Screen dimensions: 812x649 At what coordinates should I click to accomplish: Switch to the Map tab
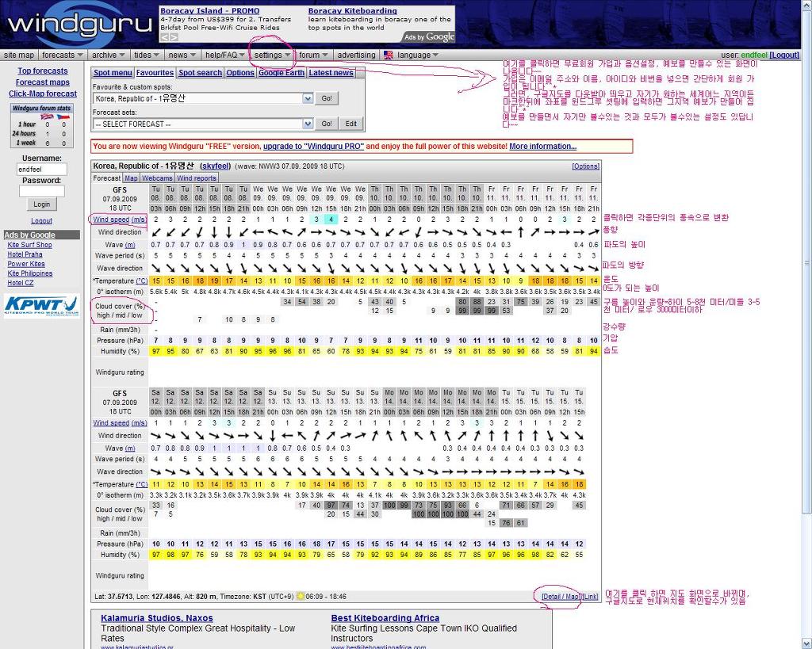coord(131,178)
